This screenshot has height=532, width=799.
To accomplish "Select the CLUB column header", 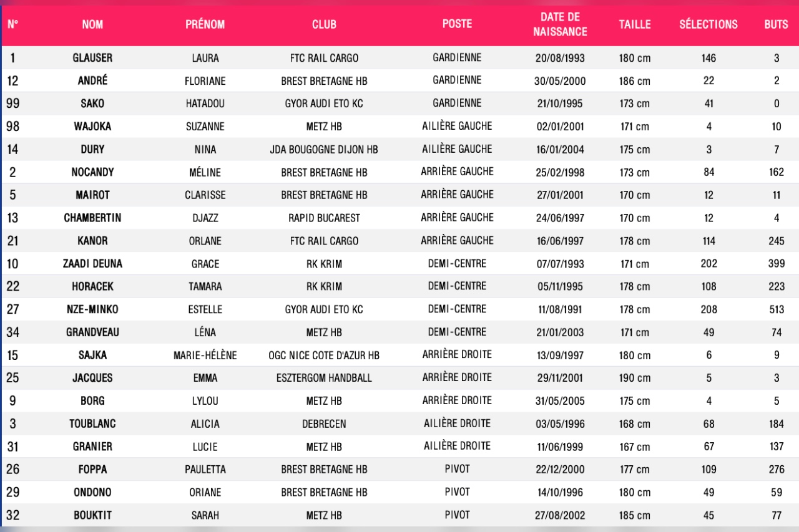I will pyautogui.click(x=324, y=24).
